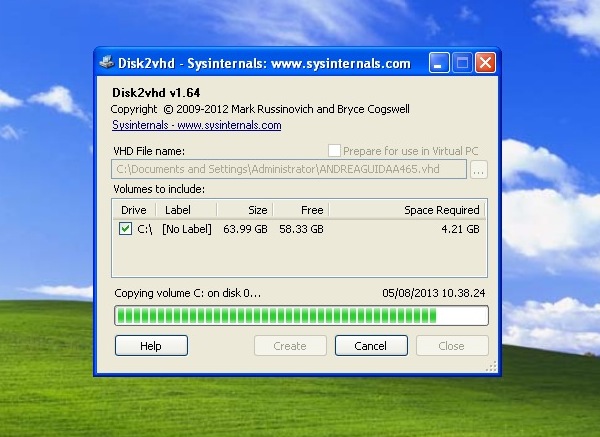
Task: Select the 4.21 GB space required value
Action: coord(460,229)
